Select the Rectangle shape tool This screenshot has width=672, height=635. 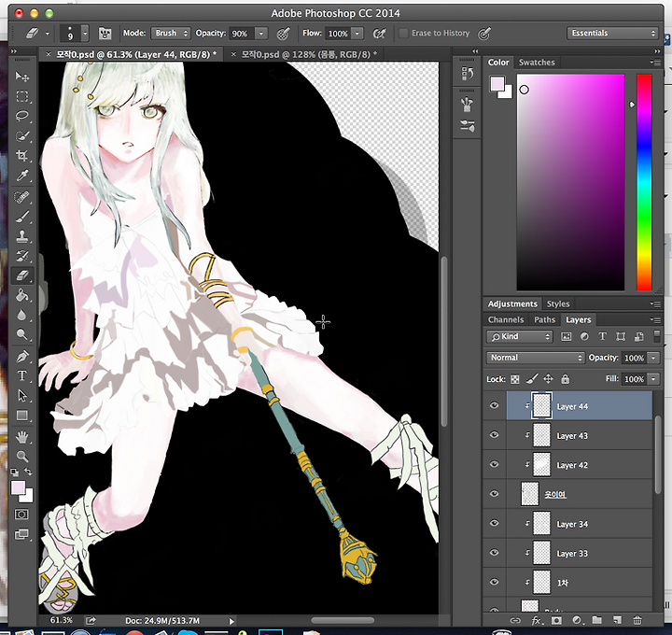pos(21,416)
